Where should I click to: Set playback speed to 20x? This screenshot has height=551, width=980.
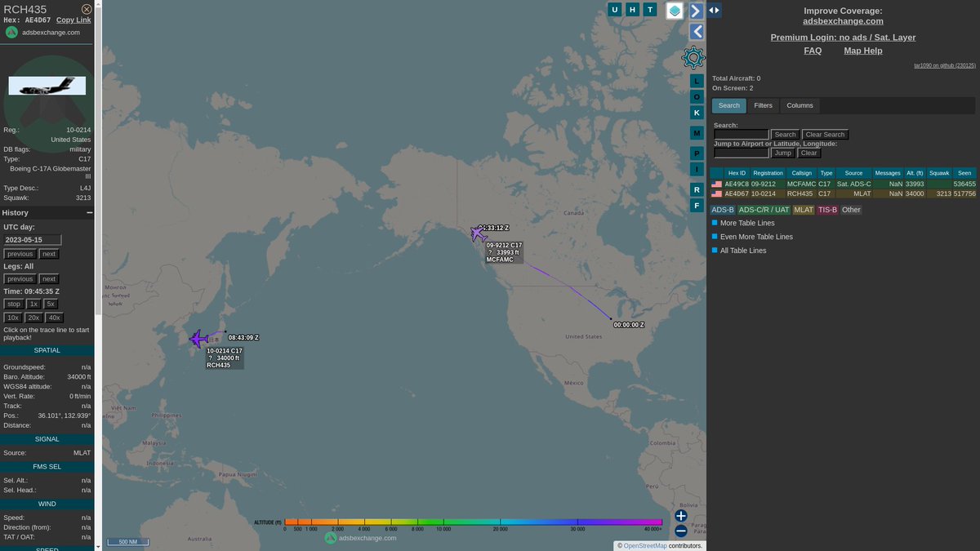click(33, 318)
